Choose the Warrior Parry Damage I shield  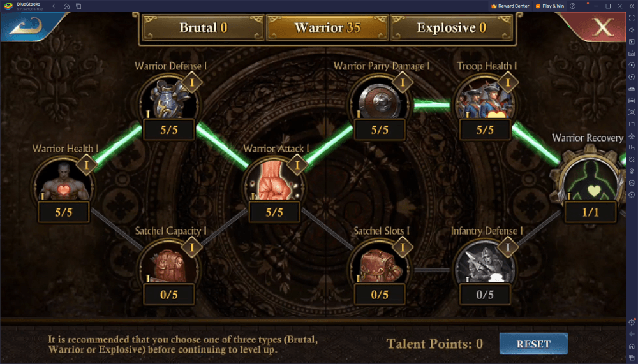pyautogui.click(x=380, y=101)
